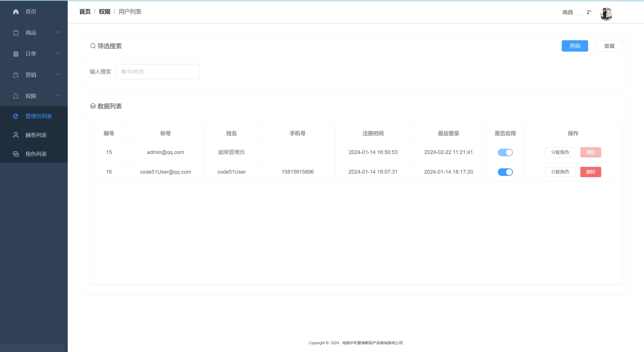Click the 角色列表 role icon
644x352 pixels.
tap(16, 154)
